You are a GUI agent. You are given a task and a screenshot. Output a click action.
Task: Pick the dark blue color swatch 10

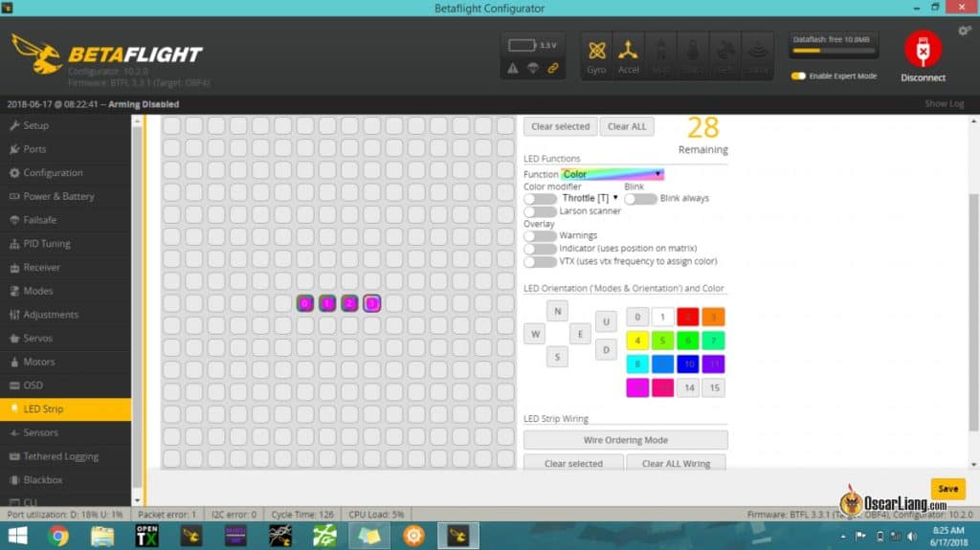pyautogui.click(x=688, y=363)
